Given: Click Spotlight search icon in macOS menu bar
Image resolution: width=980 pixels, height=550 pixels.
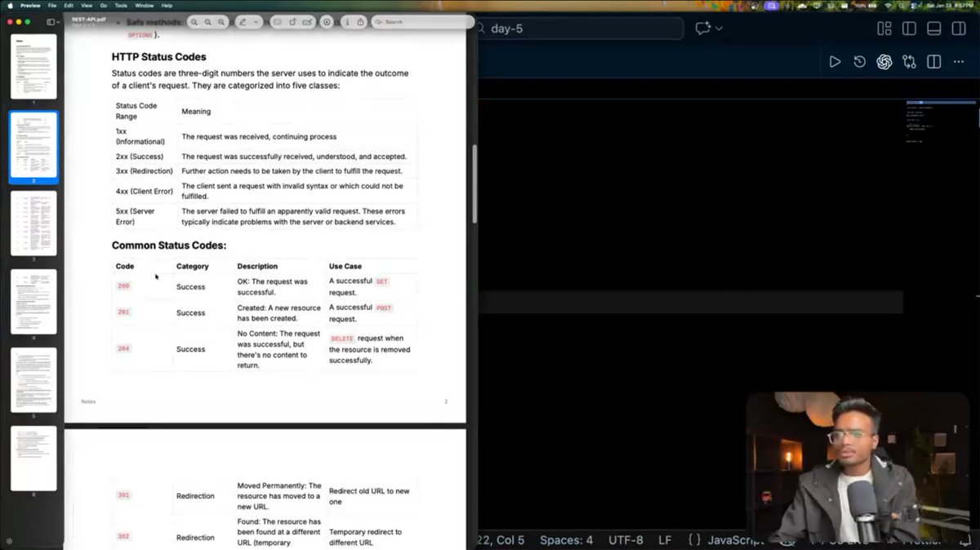Looking at the screenshot, I should pyautogui.click(x=902, y=6).
